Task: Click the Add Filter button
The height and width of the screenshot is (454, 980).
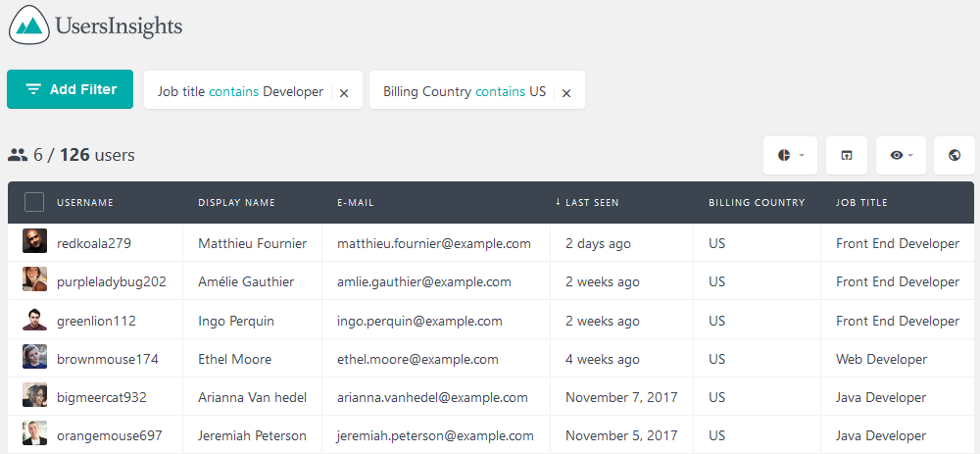Action: click(x=70, y=89)
